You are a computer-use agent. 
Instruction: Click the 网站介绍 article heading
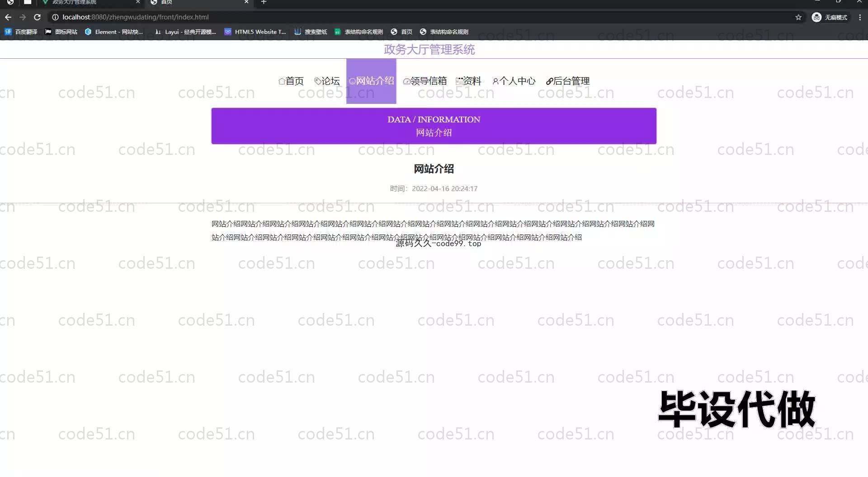pos(434,169)
